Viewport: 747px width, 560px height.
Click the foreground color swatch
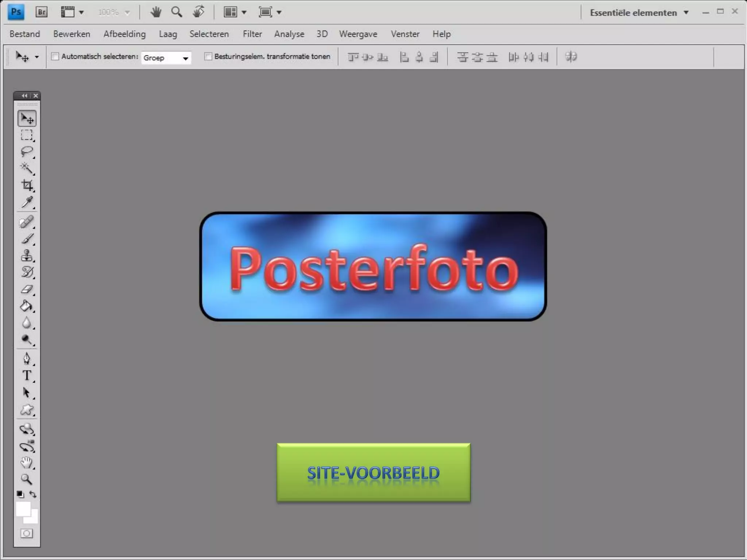tap(23, 509)
